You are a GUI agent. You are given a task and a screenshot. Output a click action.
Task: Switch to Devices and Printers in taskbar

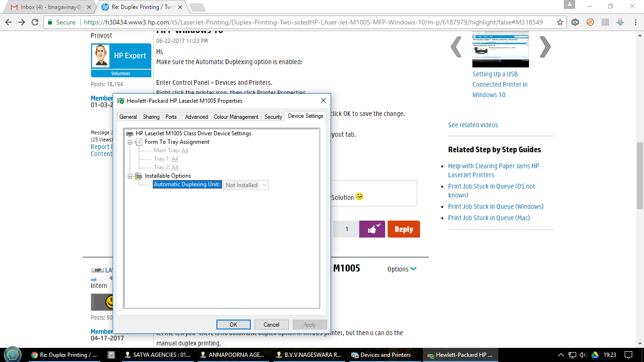(386, 355)
